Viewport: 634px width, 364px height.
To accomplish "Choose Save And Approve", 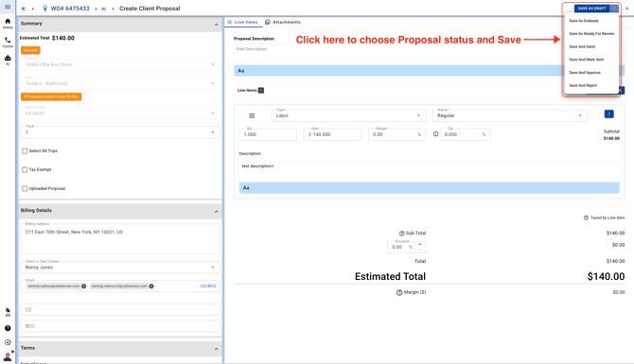I will point(585,72).
